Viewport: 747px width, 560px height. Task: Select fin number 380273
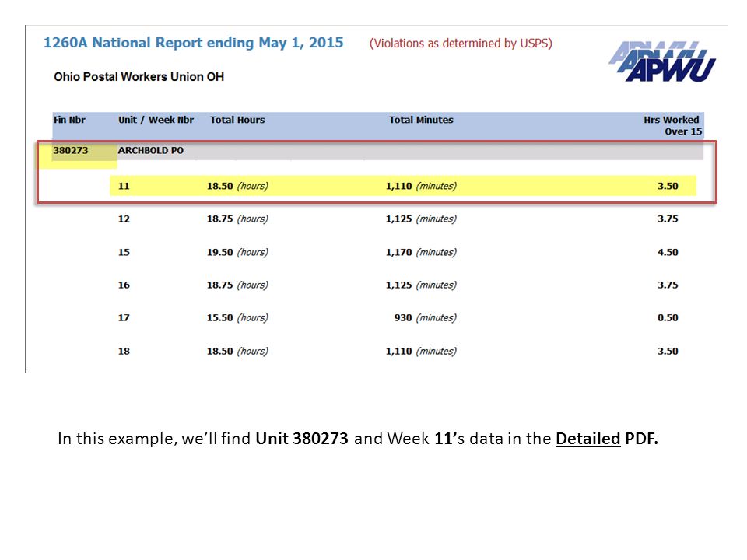[x=71, y=150]
